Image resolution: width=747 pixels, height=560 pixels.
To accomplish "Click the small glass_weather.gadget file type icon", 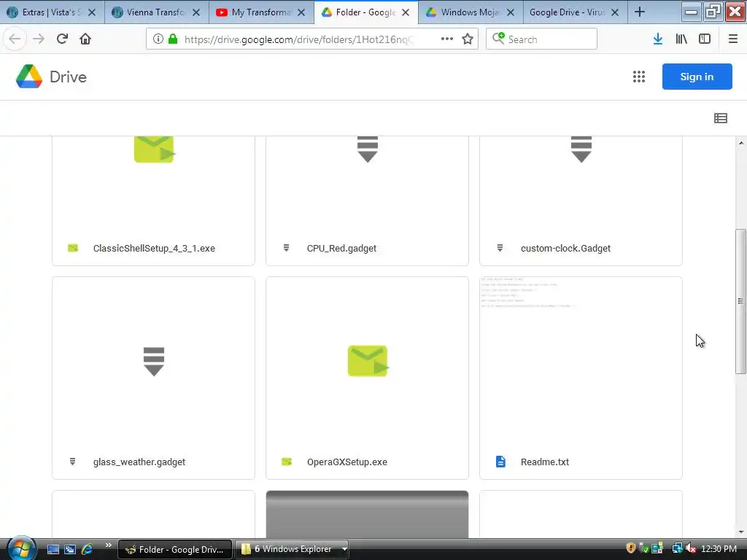I will pos(72,462).
